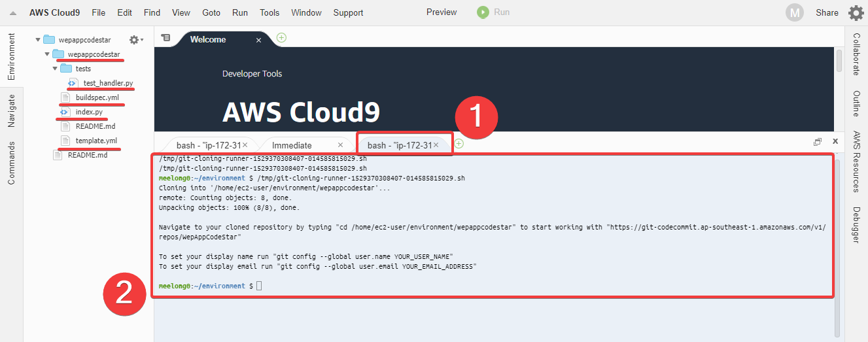Viewport: 868px width, 342px height.
Task: Open the outer-level README.md file
Action: pyautogui.click(x=88, y=155)
